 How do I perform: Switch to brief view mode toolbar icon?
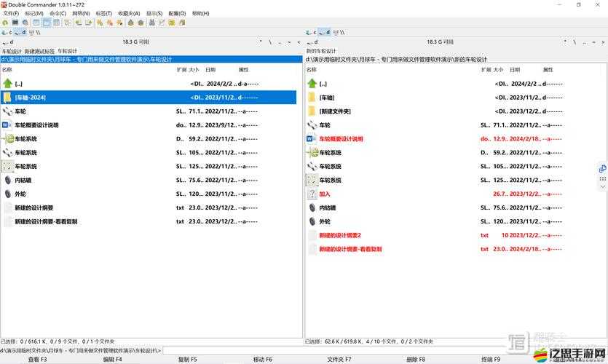click(x=36, y=23)
